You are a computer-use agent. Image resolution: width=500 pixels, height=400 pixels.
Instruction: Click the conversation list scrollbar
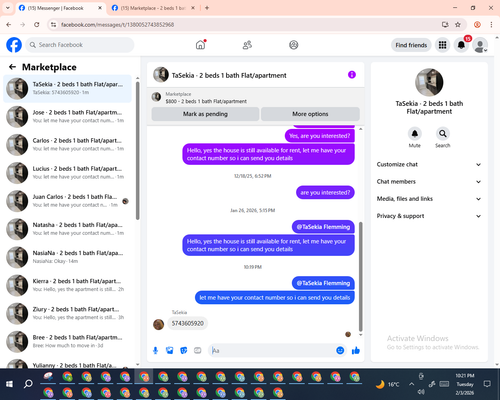click(x=137, y=150)
